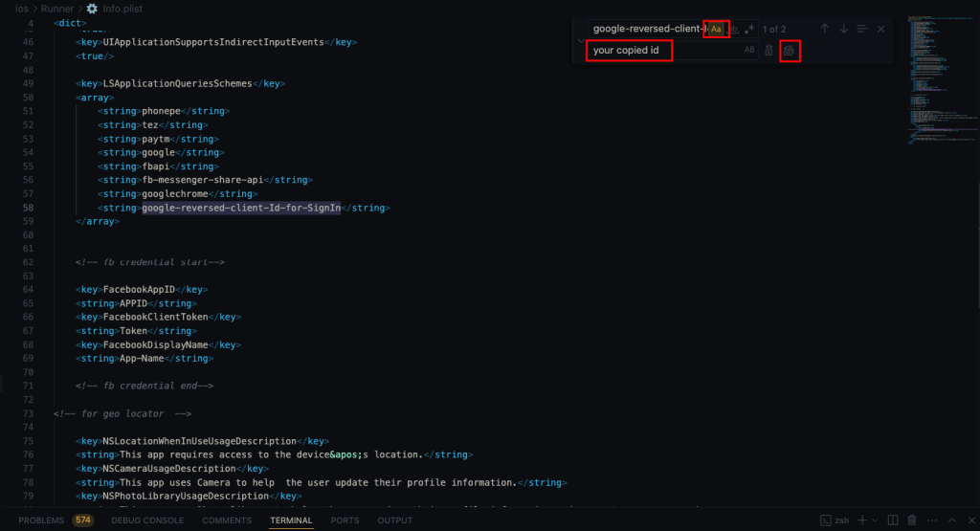Click the closing array tag on line 59
Screen dimensions: 980x531
(x=98, y=221)
